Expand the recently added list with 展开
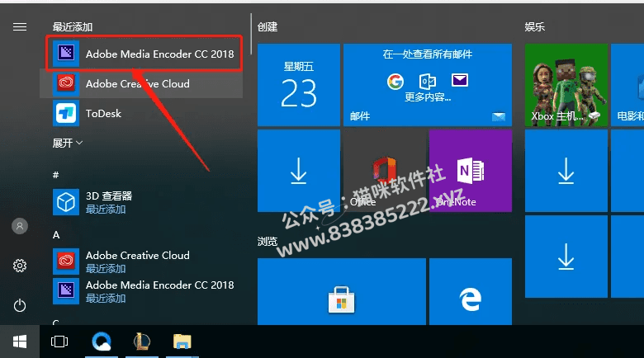The width and height of the screenshot is (644, 358). [68, 143]
